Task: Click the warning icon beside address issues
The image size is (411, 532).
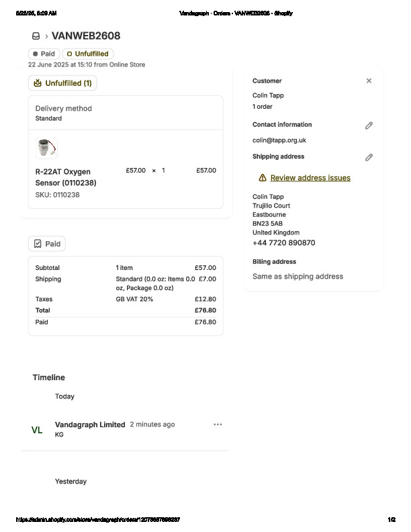Action: (263, 178)
